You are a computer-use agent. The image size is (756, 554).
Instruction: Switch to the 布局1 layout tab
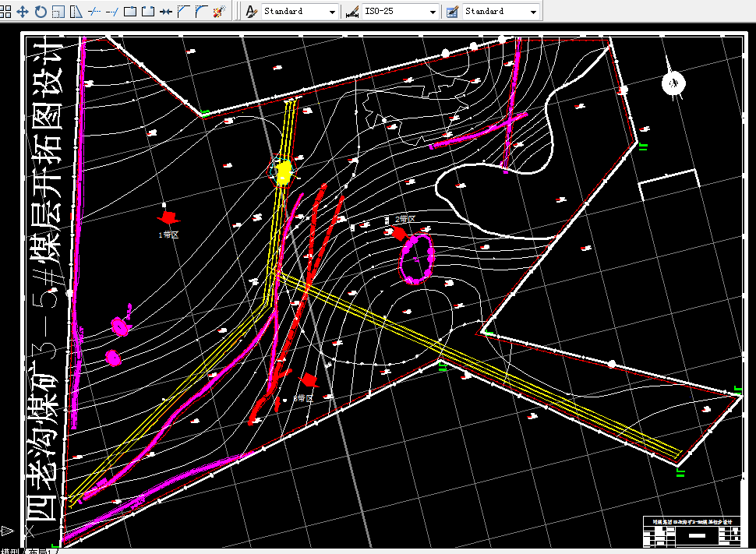[40, 551]
